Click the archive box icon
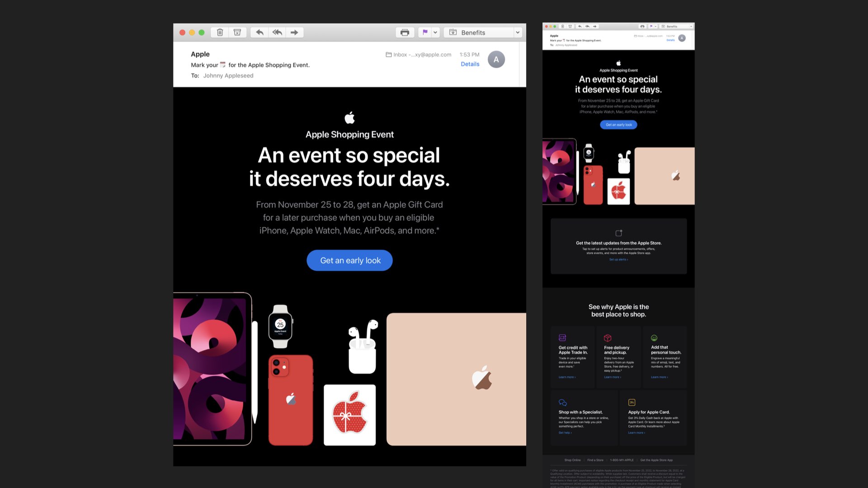This screenshot has width=868, height=488. [237, 33]
